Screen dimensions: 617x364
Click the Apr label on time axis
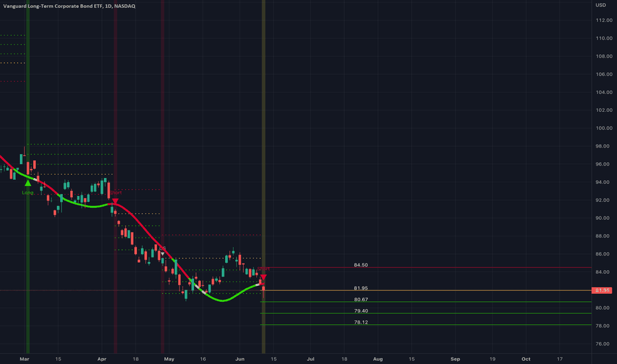102,359
